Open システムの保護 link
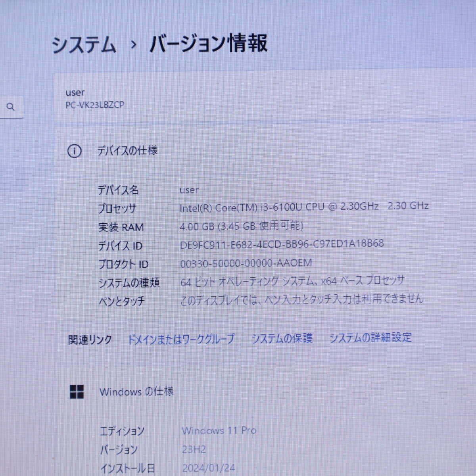The height and width of the screenshot is (476, 476). point(282,338)
